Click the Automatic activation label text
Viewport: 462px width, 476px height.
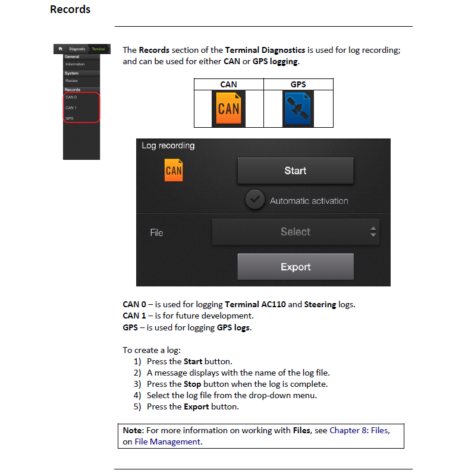coord(309,201)
